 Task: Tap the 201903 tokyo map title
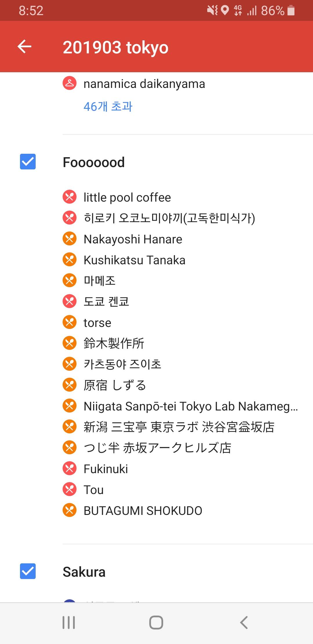(115, 47)
